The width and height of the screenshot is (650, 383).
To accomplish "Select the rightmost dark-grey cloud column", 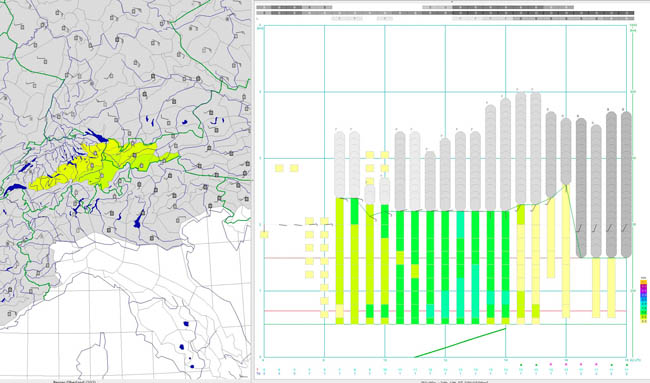I will pos(626,184).
